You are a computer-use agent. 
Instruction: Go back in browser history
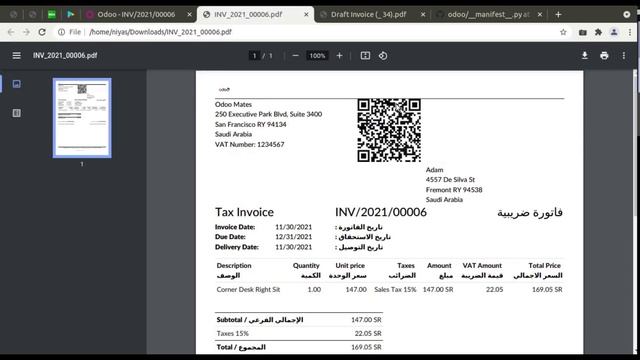pyautogui.click(x=11, y=32)
